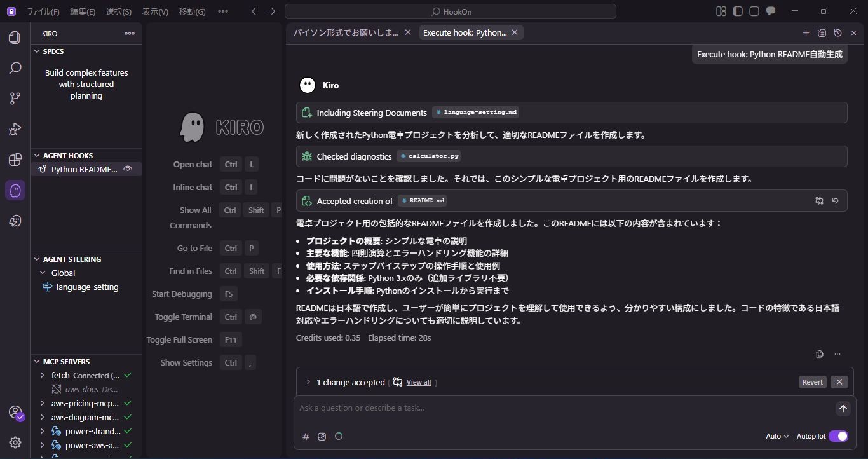The width and height of the screenshot is (868, 459).
Task: Switch to the パイソン形式でお願いしま... chat tab
Action: (x=346, y=32)
